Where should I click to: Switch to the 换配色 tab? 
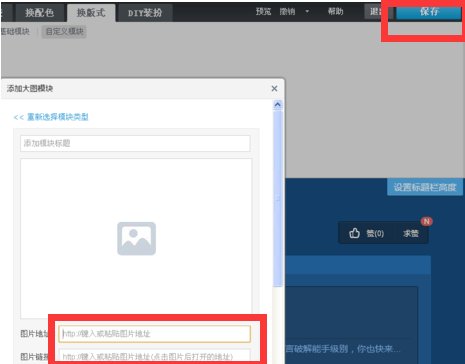click(x=39, y=13)
